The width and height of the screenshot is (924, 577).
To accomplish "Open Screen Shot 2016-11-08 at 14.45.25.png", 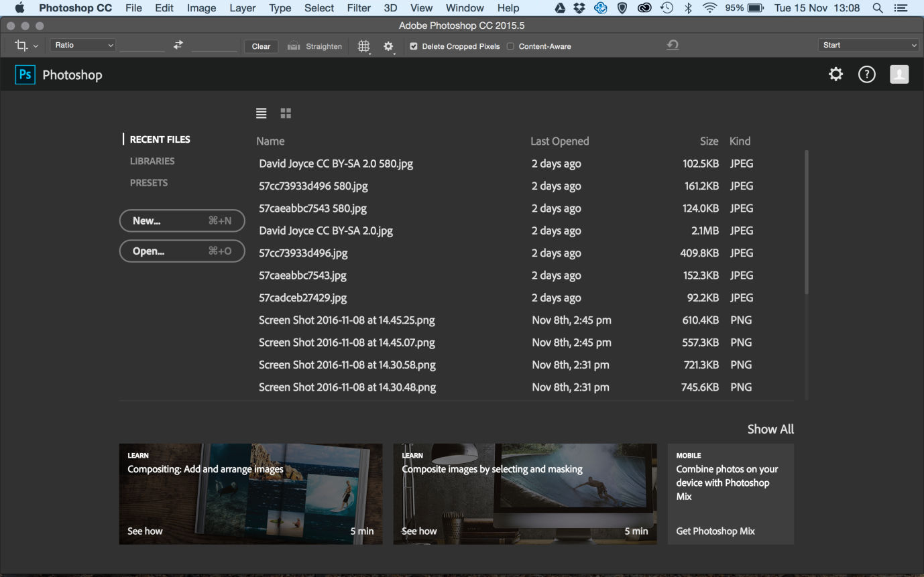I will click(347, 320).
